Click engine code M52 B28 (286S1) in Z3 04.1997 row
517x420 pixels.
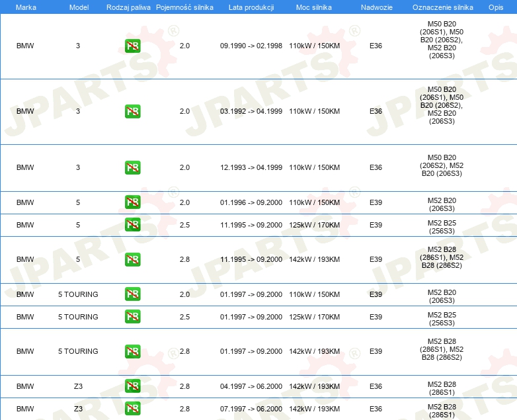(x=442, y=388)
